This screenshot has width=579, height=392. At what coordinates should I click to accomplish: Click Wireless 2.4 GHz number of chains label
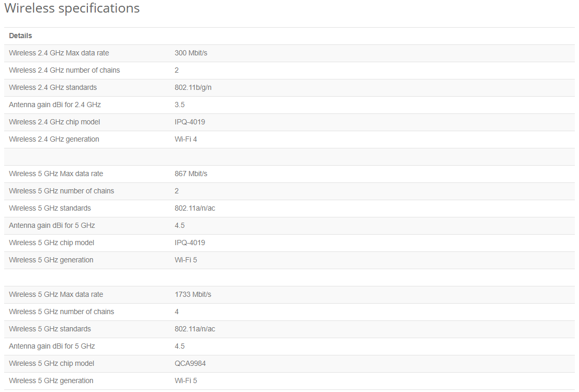coord(64,70)
